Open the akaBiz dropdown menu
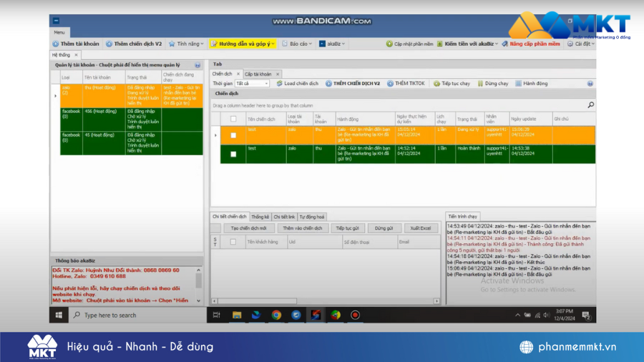Viewport: 644px width, 362px height. pyautogui.click(x=332, y=44)
